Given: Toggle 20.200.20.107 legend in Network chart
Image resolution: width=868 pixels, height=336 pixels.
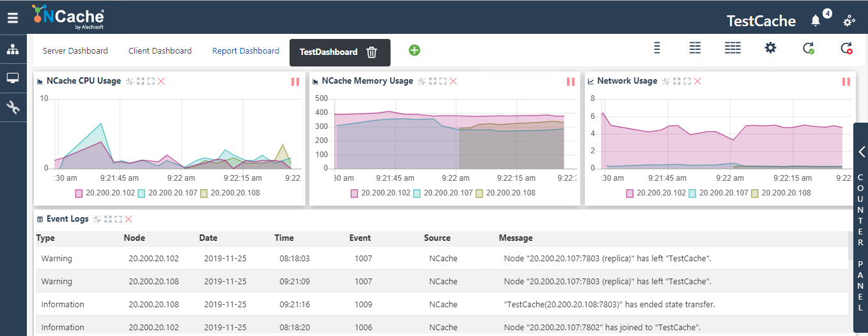Looking at the screenshot, I should click(718, 193).
